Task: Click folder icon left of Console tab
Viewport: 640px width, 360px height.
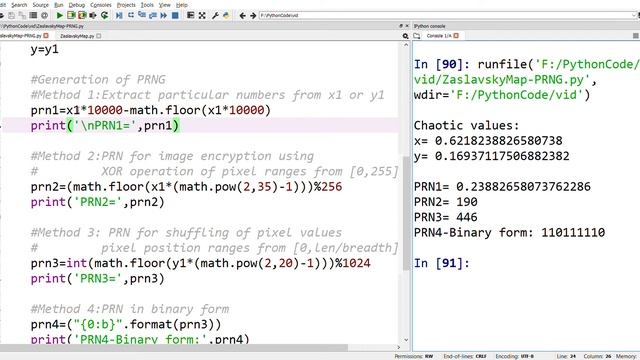Action: point(417,36)
